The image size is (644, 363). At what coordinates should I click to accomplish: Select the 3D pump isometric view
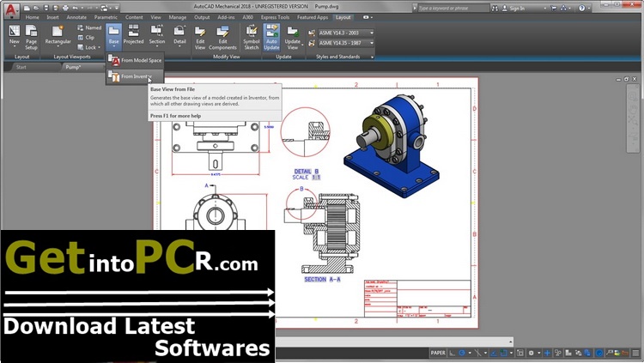[392, 146]
